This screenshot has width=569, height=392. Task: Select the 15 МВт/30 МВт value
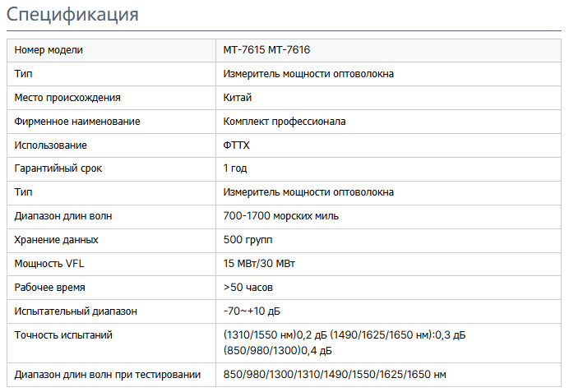point(259,264)
